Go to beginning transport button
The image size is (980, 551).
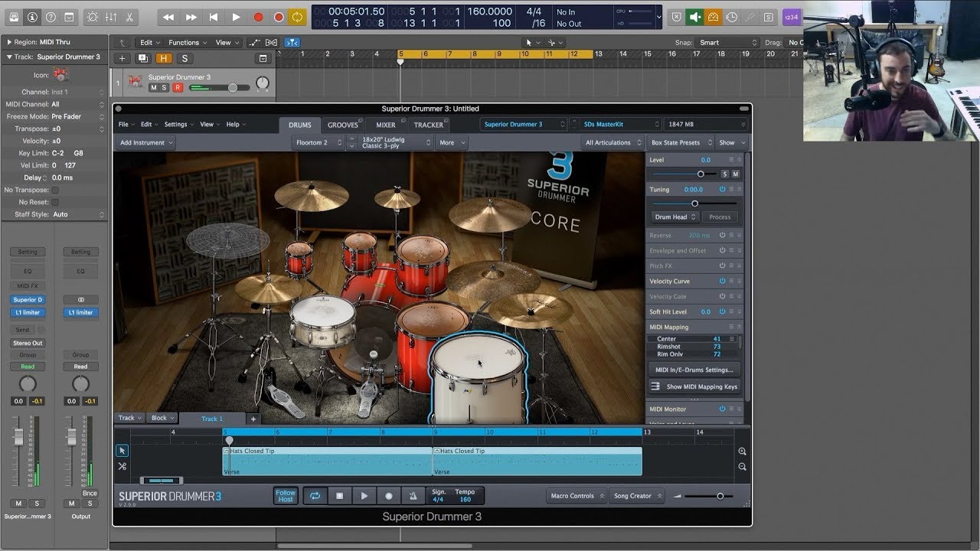click(214, 16)
